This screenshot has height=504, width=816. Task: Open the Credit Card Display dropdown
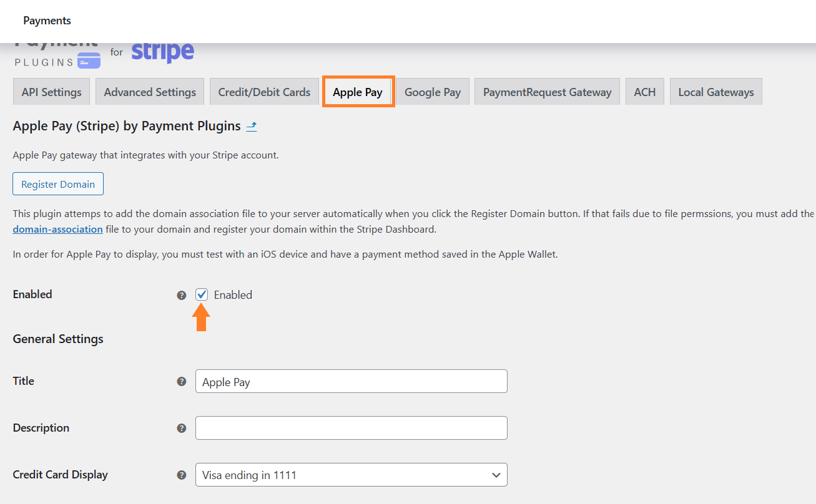coord(351,475)
